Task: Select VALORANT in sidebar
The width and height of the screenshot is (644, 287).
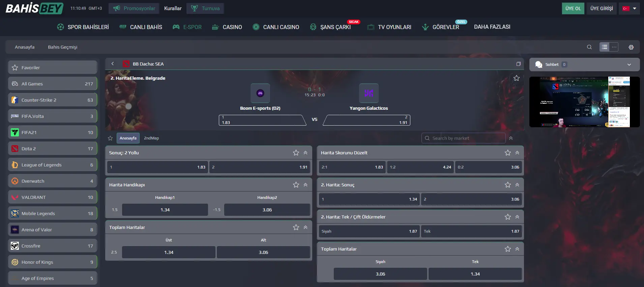Action: (x=53, y=197)
